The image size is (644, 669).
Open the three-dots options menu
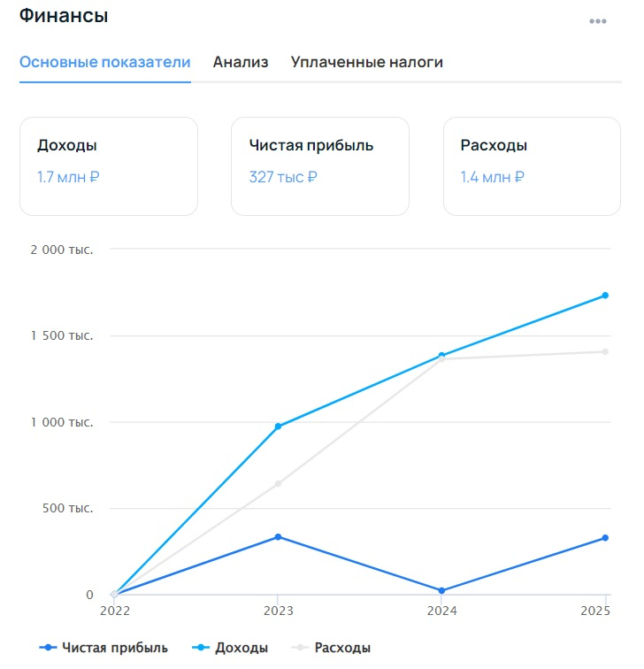click(x=597, y=21)
